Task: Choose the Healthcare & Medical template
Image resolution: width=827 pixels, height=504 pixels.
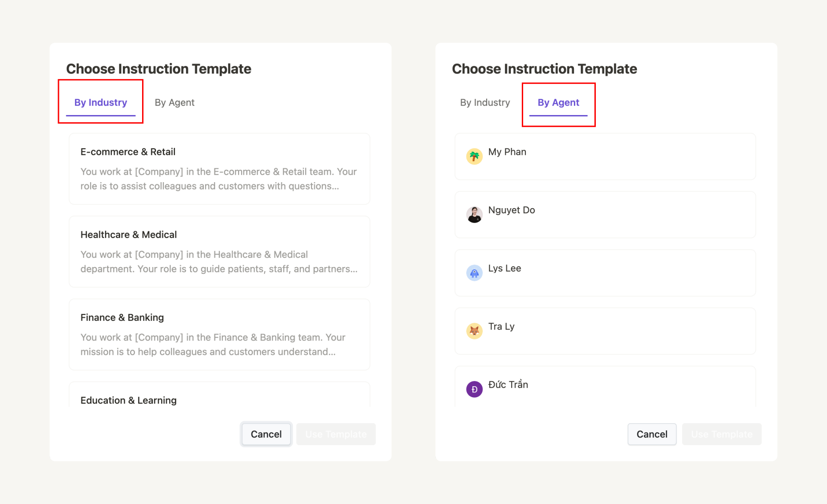Action: point(219,252)
